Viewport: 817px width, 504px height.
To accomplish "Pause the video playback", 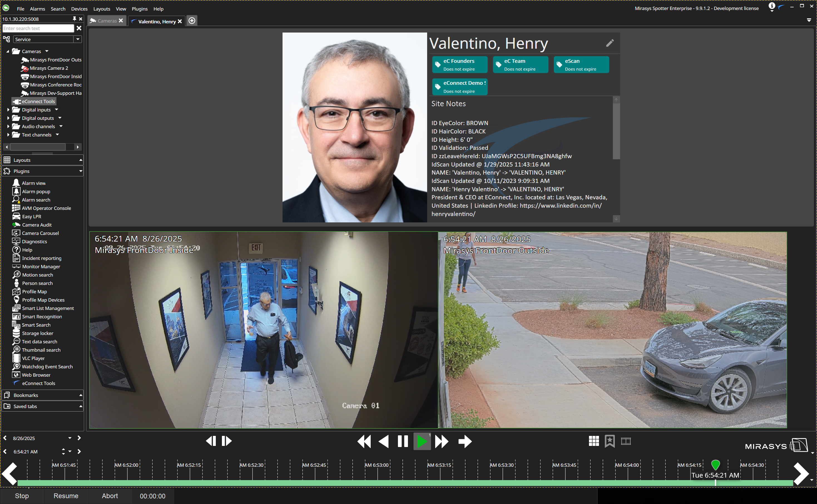I will click(x=403, y=441).
